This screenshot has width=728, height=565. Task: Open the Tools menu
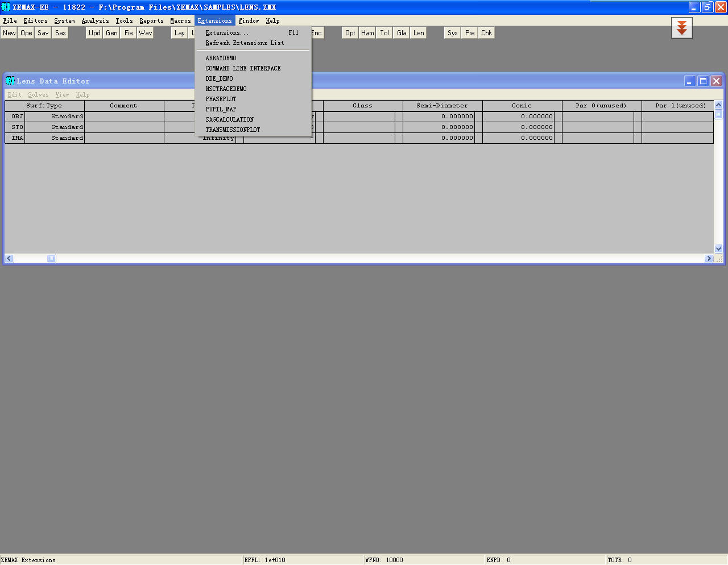[124, 20]
